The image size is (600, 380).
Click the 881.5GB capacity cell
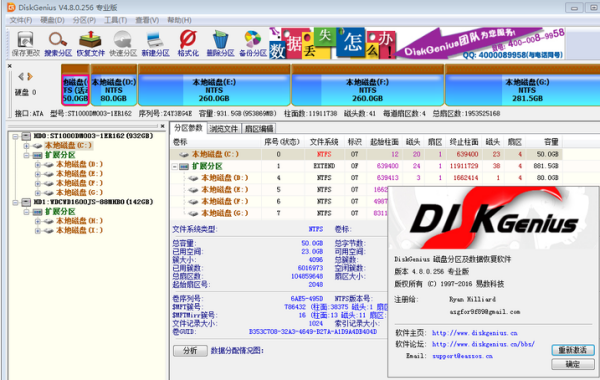546,166
